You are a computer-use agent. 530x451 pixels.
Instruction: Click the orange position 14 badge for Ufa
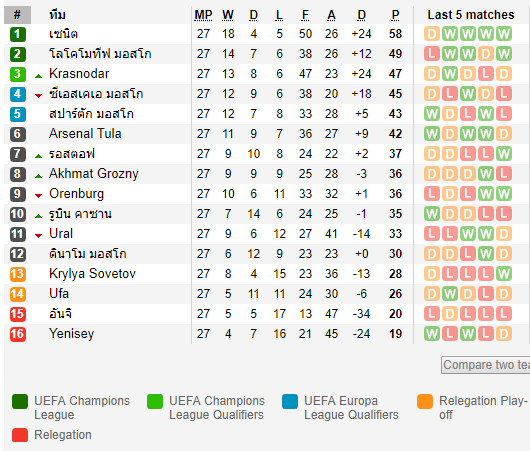click(x=18, y=294)
